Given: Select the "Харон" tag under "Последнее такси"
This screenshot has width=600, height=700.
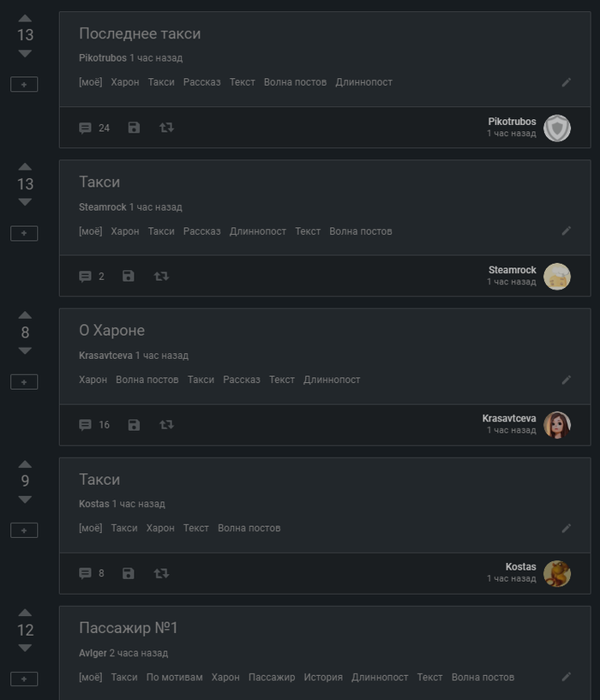Looking at the screenshot, I should coord(124,82).
